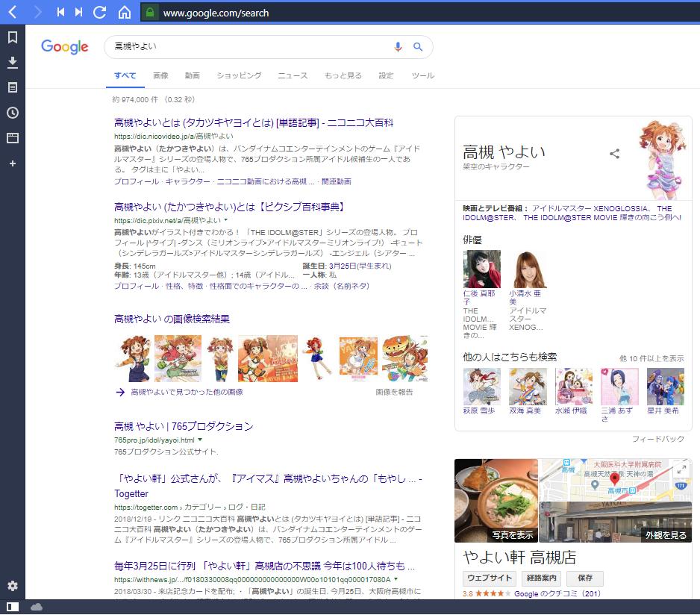This screenshot has height=615, width=700.
Task: Expand dropdown arrow beside dic.pixiv.net URL
Action: tap(226, 219)
